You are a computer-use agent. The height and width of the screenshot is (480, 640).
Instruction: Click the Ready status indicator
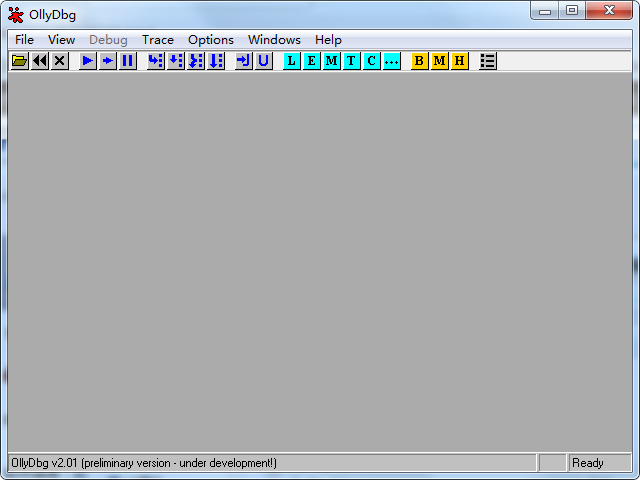(588, 463)
